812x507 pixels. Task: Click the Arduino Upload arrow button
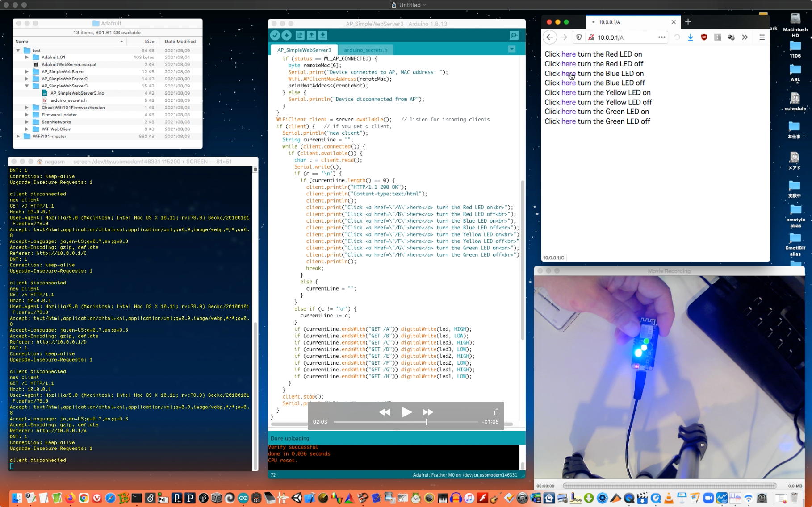[x=287, y=35]
